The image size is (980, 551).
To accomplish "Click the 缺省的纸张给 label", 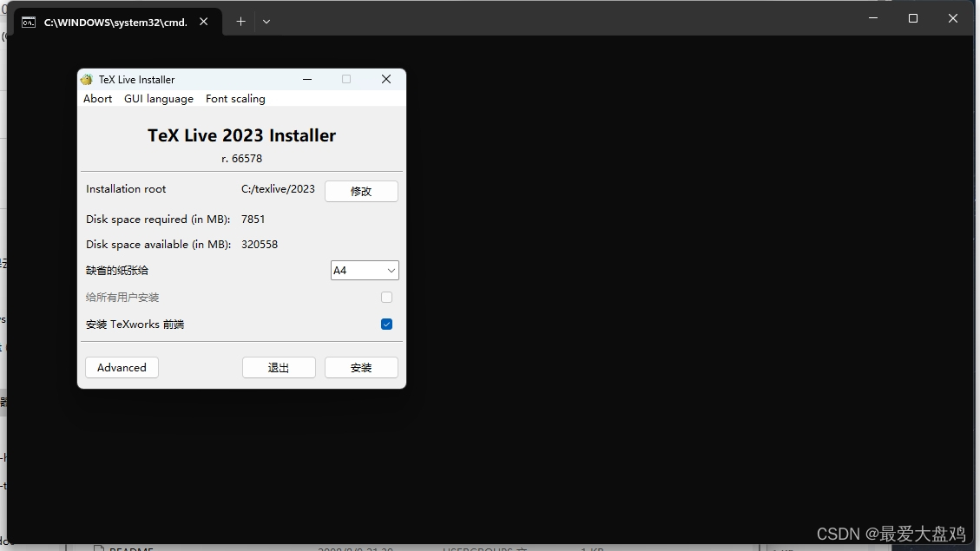I will (117, 271).
